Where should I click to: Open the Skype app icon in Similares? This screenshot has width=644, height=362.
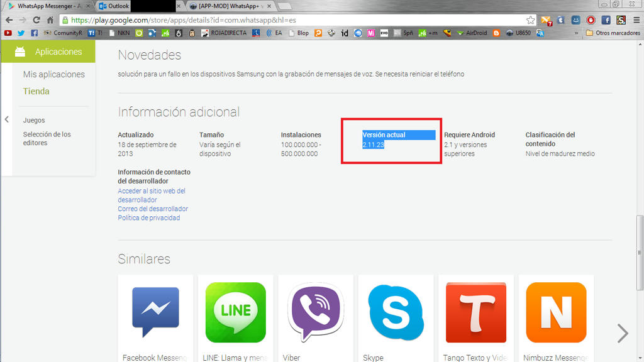pos(396,312)
